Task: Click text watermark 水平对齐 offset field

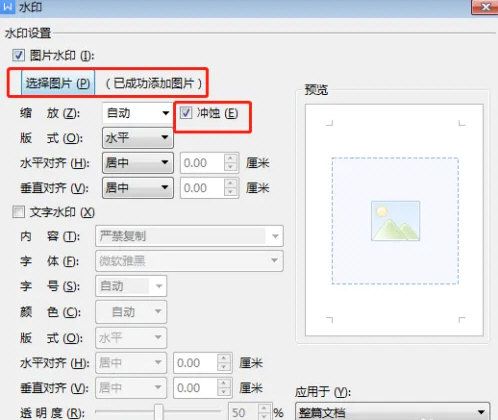Action: coord(195,362)
